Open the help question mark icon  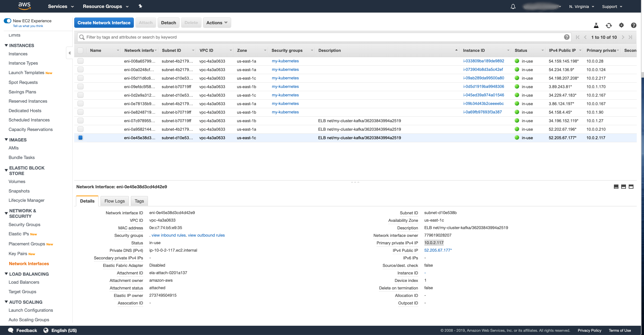coord(633,25)
